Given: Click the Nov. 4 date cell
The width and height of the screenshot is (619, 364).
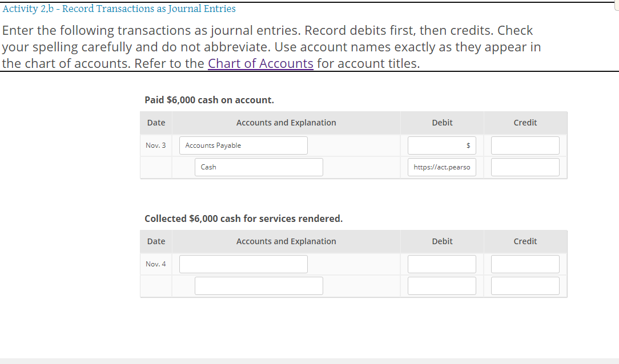Looking at the screenshot, I should [x=156, y=264].
